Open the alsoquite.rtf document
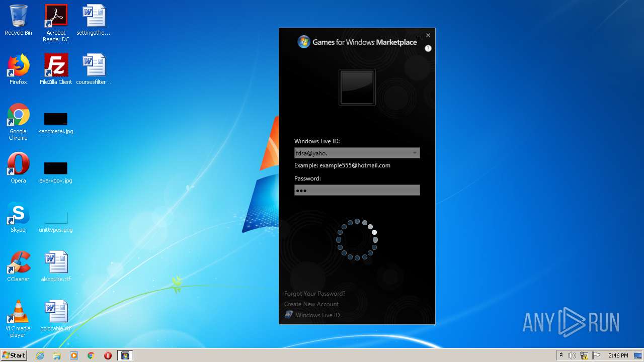644x362 pixels. tap(56, 266)
